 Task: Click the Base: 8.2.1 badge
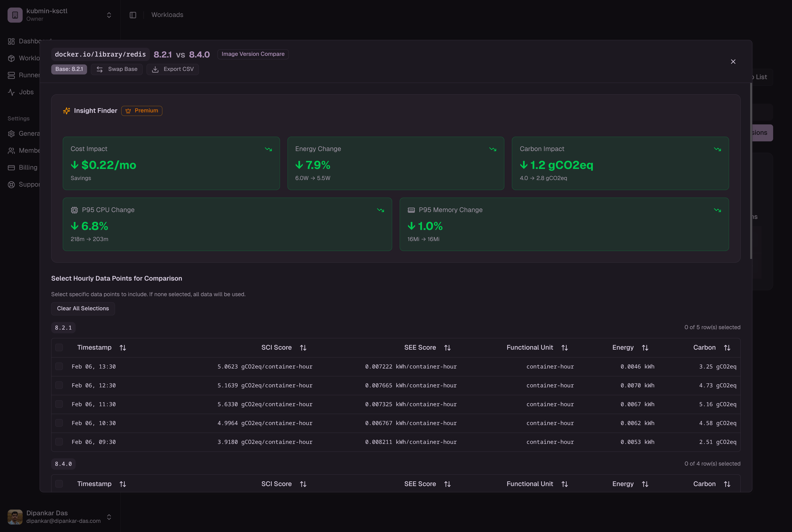point(69,69)
